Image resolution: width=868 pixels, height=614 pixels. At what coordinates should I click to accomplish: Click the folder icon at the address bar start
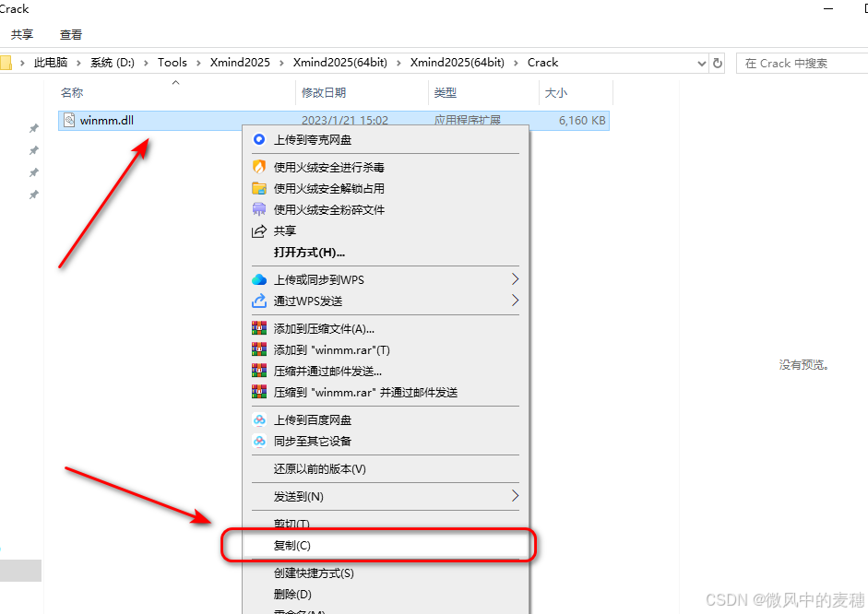click(x=6, y=63)
